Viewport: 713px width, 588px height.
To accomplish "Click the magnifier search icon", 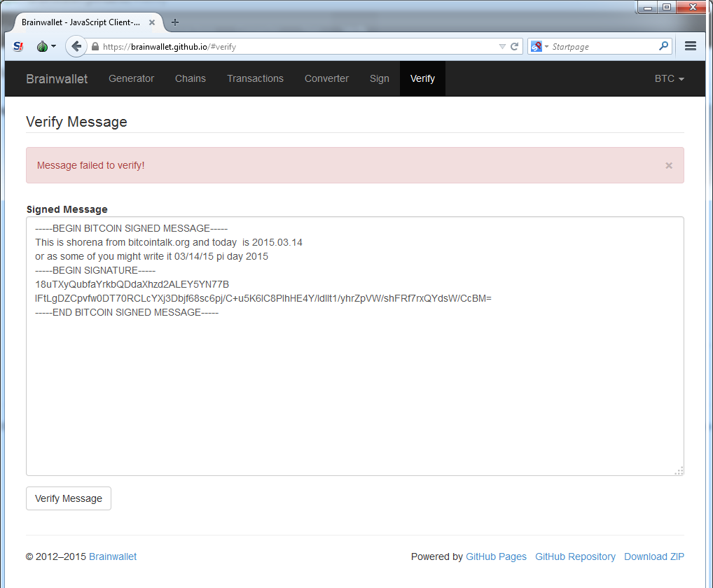I will 663,46.
